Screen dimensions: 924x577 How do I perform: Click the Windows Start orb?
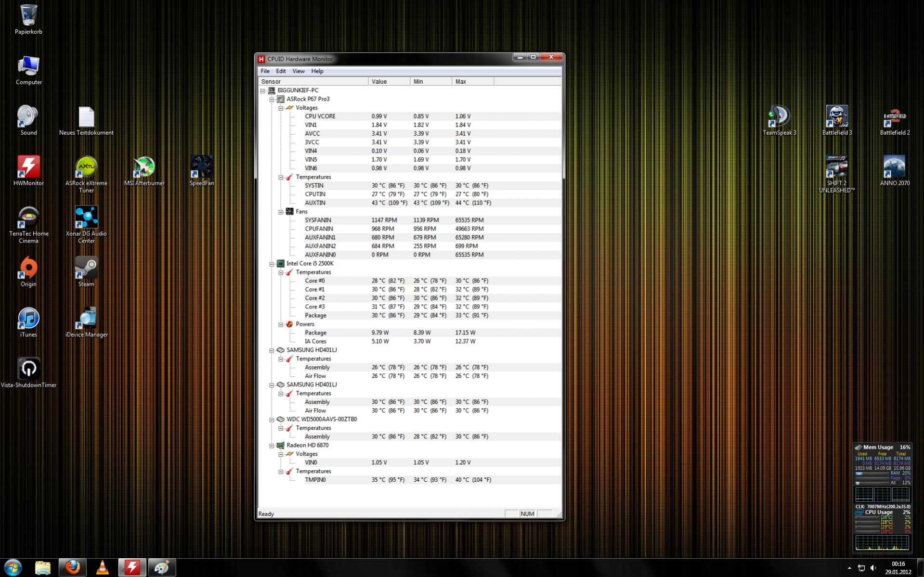13,568
